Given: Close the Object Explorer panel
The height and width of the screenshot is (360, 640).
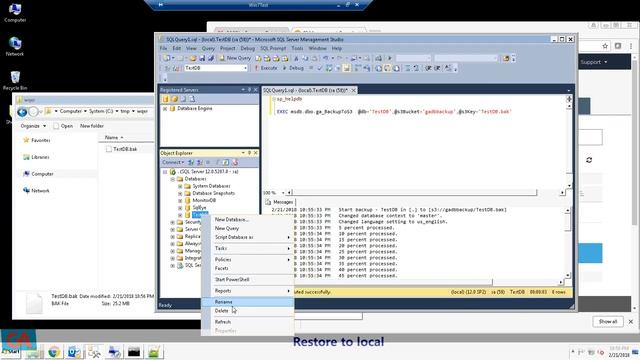Looking at the screenshot, I should pos(256,153).
